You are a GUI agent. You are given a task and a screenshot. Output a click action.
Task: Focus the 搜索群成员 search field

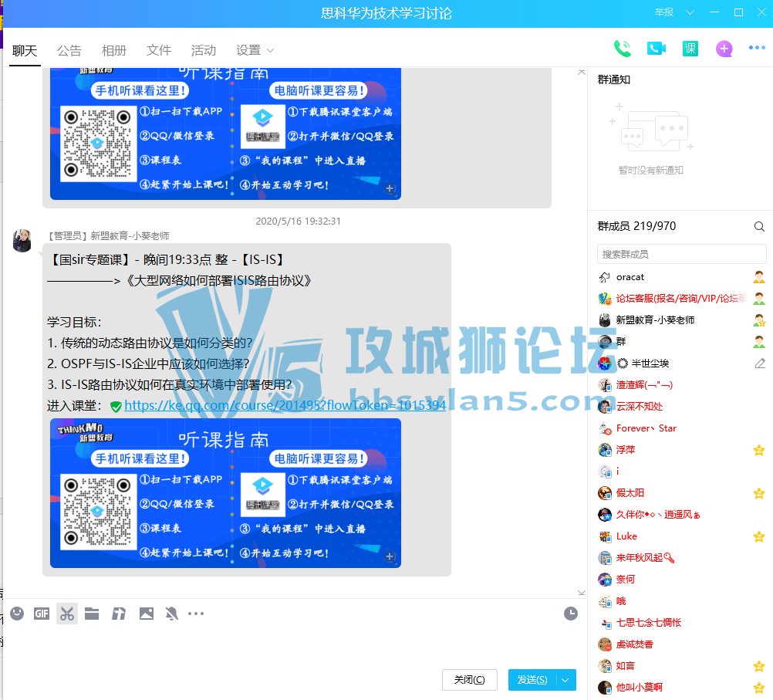coord(681,254)
